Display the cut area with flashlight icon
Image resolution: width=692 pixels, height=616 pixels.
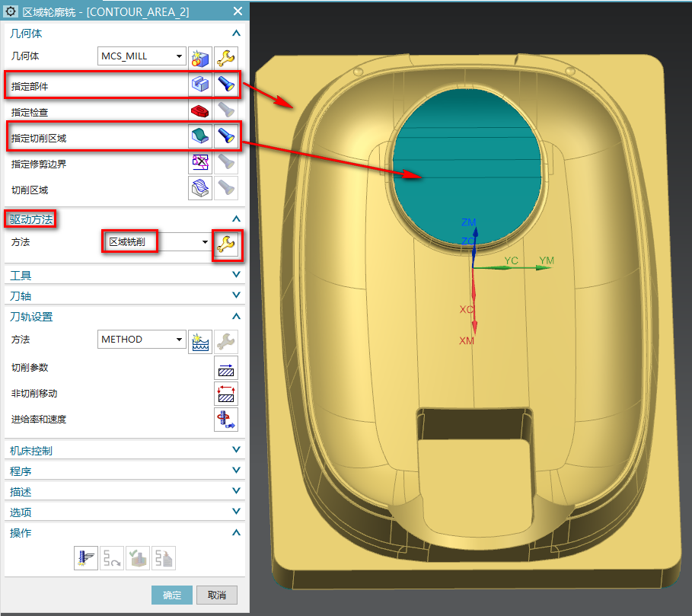coord(226,136)
